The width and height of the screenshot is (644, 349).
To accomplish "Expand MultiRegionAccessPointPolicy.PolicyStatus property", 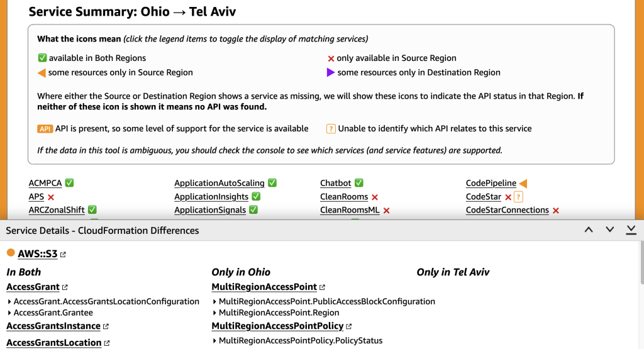I will [297, 340].
